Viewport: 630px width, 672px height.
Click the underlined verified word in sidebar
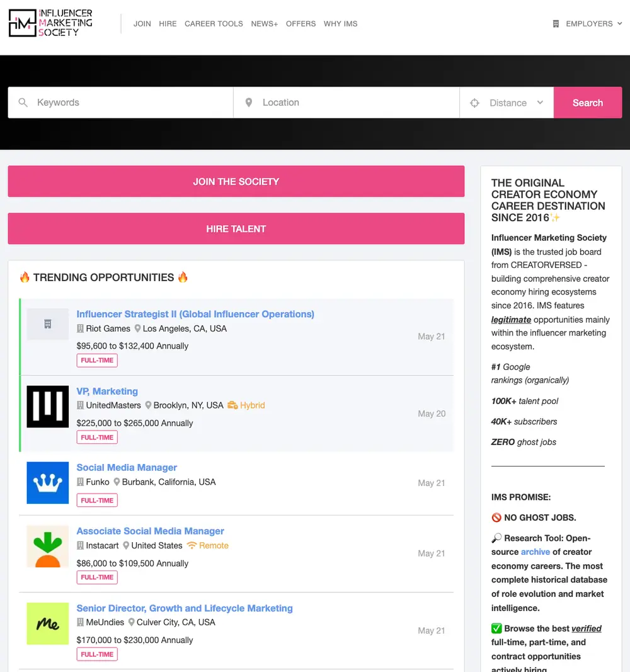click(x=587, y=629)
